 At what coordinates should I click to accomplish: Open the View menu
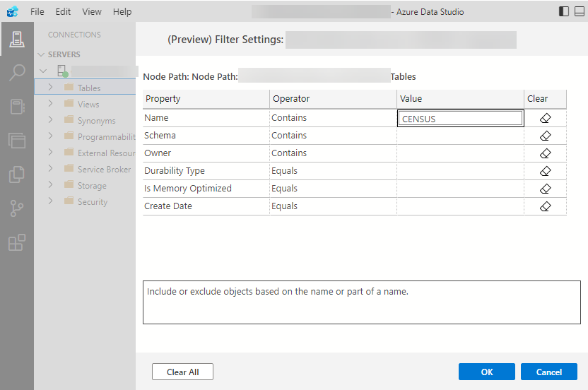(92, 11)
